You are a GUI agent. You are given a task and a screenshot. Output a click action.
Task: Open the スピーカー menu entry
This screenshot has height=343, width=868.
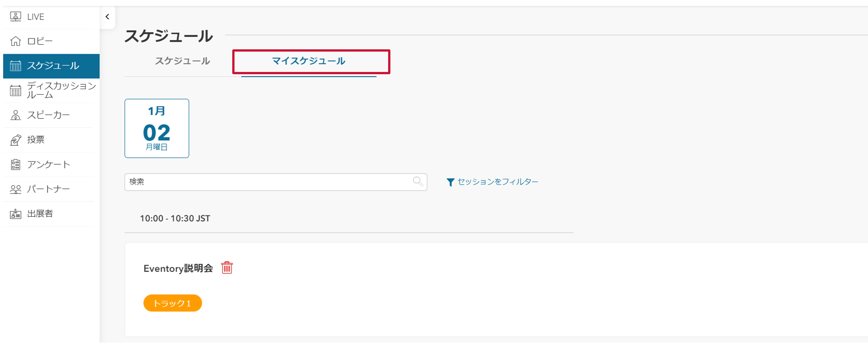coord(48,115)
